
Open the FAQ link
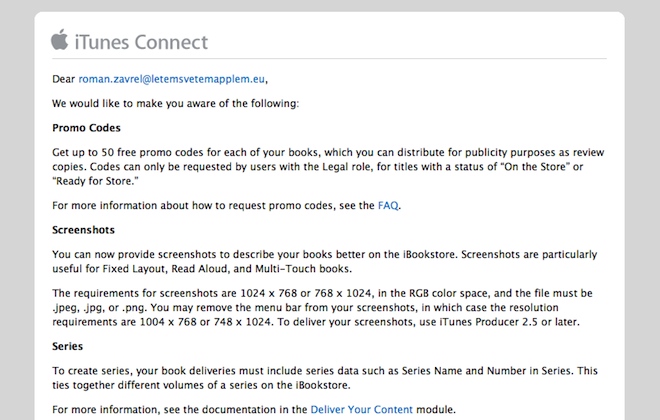[388, 205]
